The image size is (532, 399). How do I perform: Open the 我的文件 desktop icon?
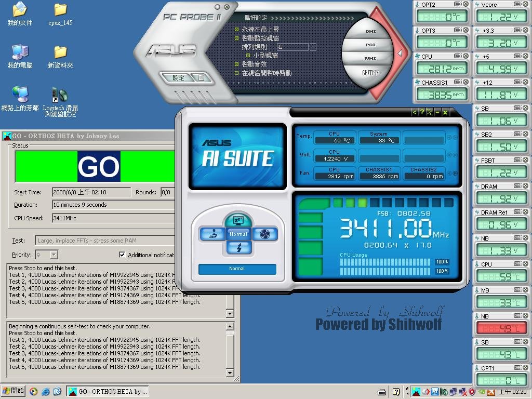20,14
